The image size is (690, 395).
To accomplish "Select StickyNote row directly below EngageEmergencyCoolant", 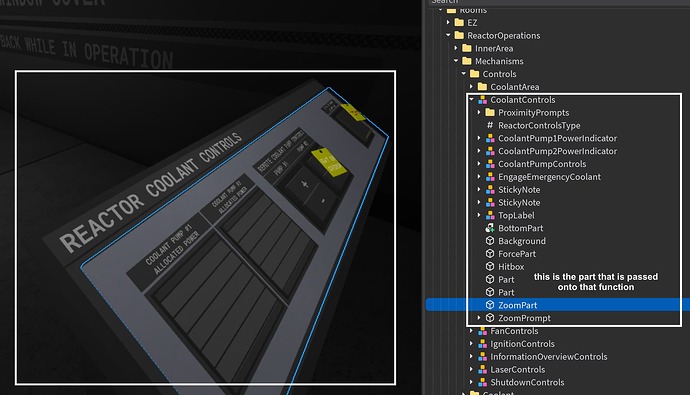I will click(519, 190).
